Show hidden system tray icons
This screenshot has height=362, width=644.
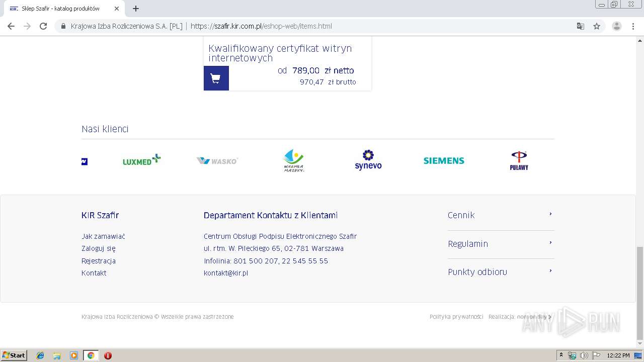point(561,355)
